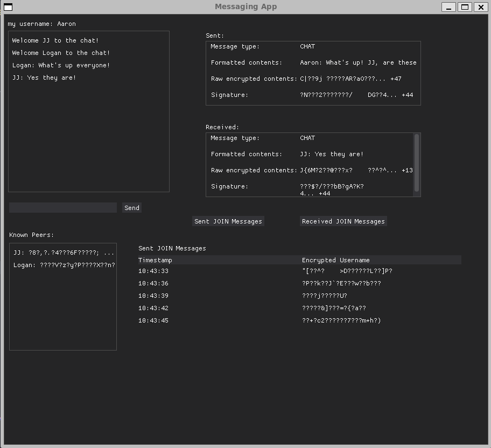Image resolution: width=491 pixels, height=448 pixels.
Task: Click 'Welcome JJ to the chat!' message
Action: 55,40
